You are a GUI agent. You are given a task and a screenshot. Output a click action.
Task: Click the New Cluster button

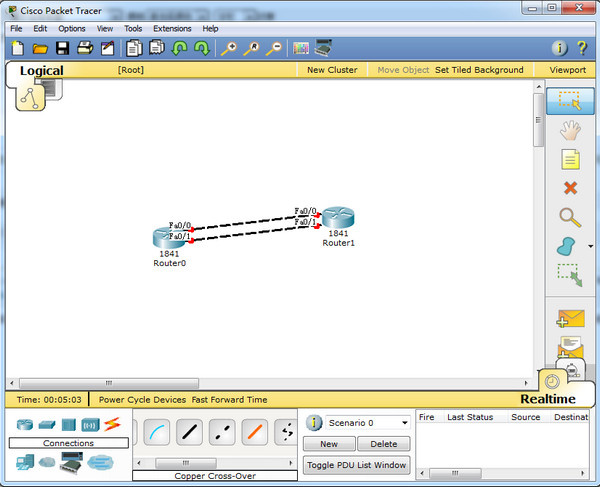330,70
